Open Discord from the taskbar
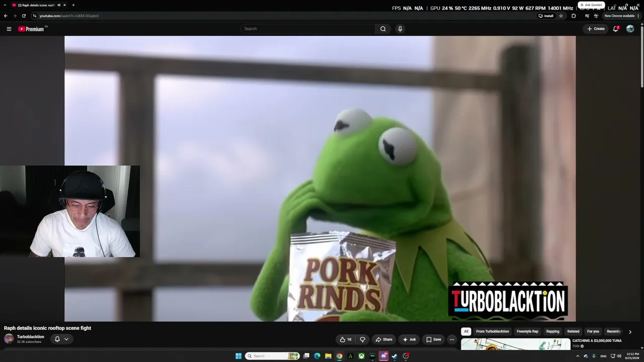Viewport: 644px width, 362px height. (x=383, y=356)
